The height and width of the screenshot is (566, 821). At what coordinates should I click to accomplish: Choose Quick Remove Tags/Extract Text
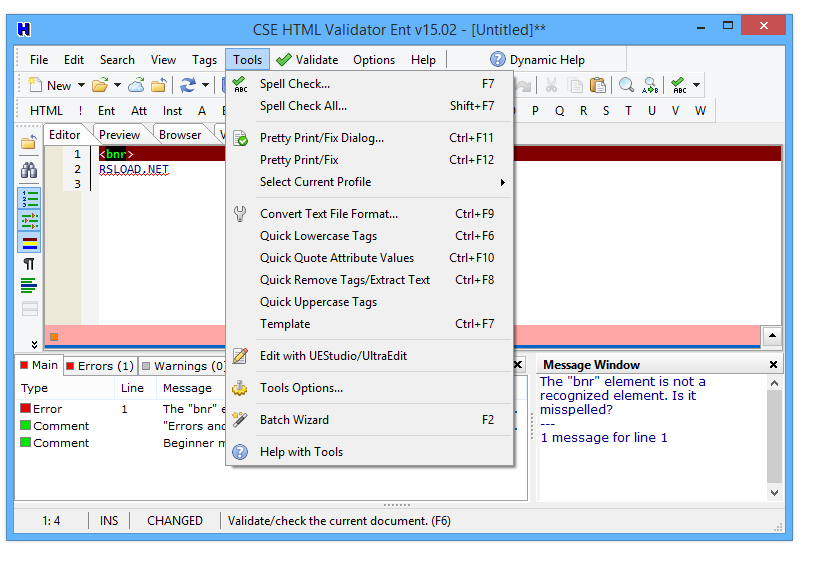[x=370, y=280]
